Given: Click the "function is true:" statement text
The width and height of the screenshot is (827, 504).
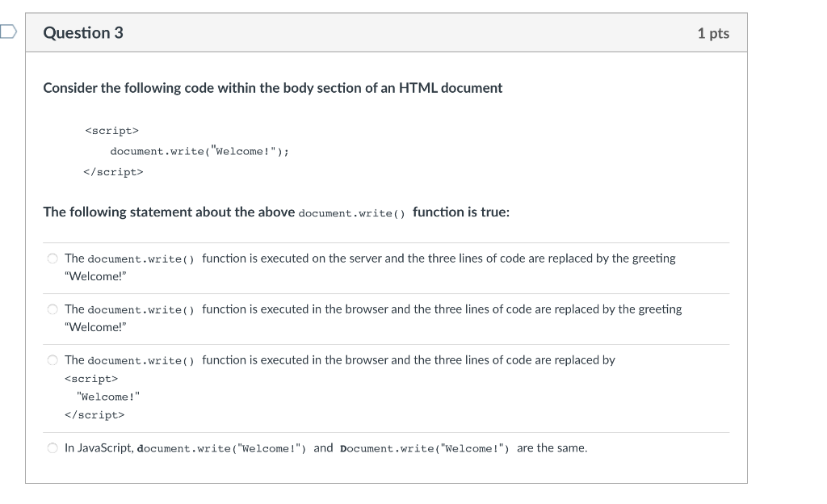Looking at the screenshot, I should tap(461, 212).
